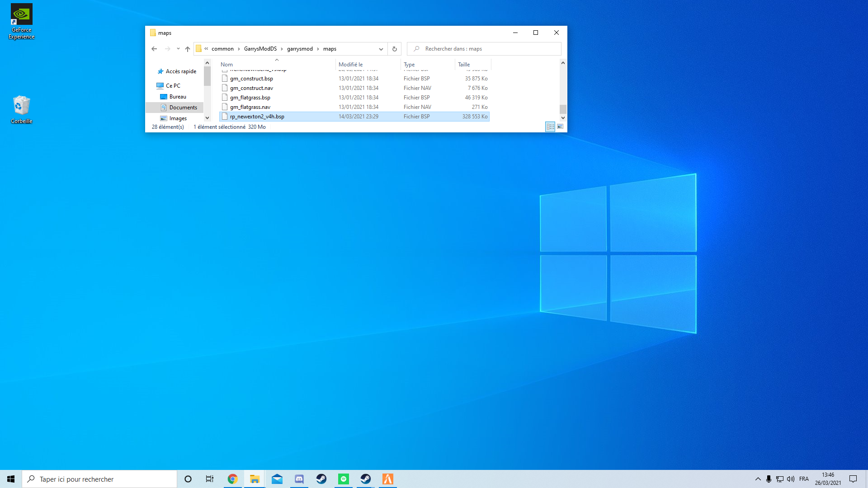Select 'garrysmod' in the address breadcrumb

click(300, 49)
